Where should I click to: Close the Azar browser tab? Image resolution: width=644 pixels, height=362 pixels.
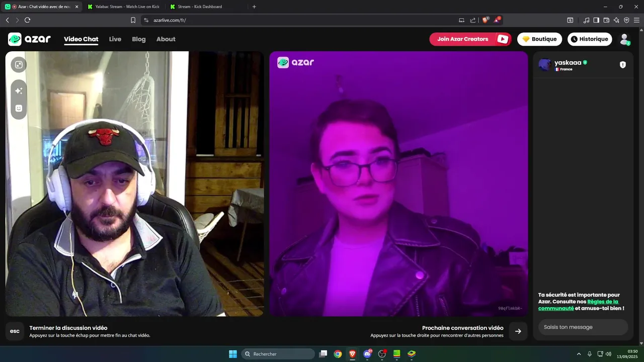tap(76, 7)
